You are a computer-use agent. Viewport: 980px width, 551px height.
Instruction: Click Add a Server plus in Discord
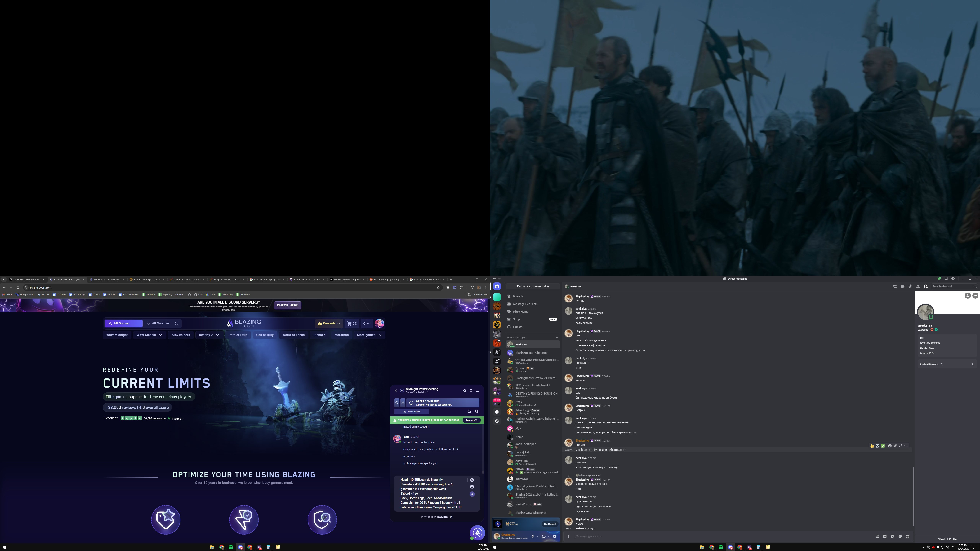(497, 412)
